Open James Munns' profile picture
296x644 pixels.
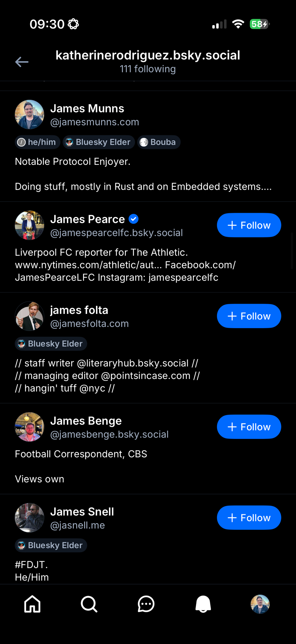point(29,114)
